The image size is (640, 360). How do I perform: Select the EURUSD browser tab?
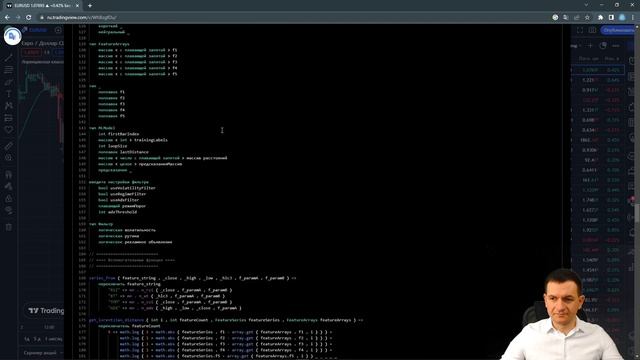43,6
